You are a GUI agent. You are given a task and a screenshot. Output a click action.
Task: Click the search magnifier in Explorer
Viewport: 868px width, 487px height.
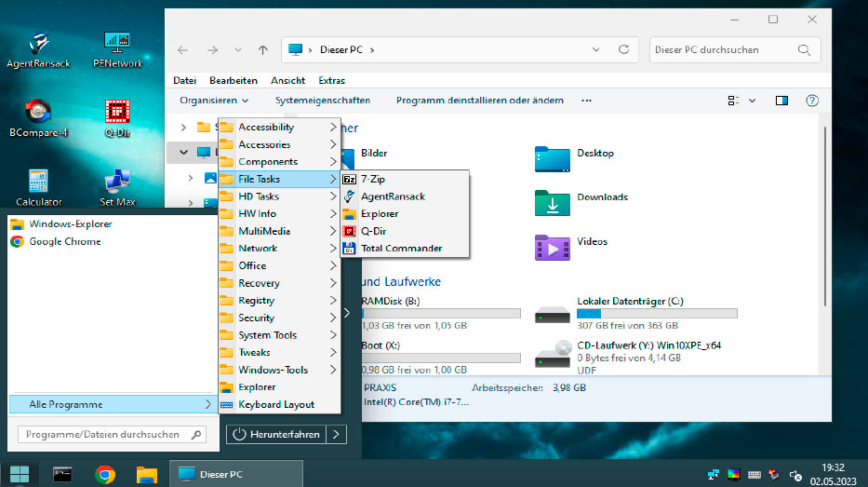click(x=804, y=50)
